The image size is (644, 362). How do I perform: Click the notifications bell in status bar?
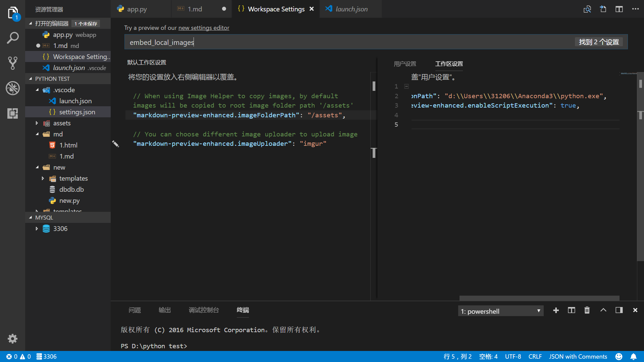coord(634,356)
